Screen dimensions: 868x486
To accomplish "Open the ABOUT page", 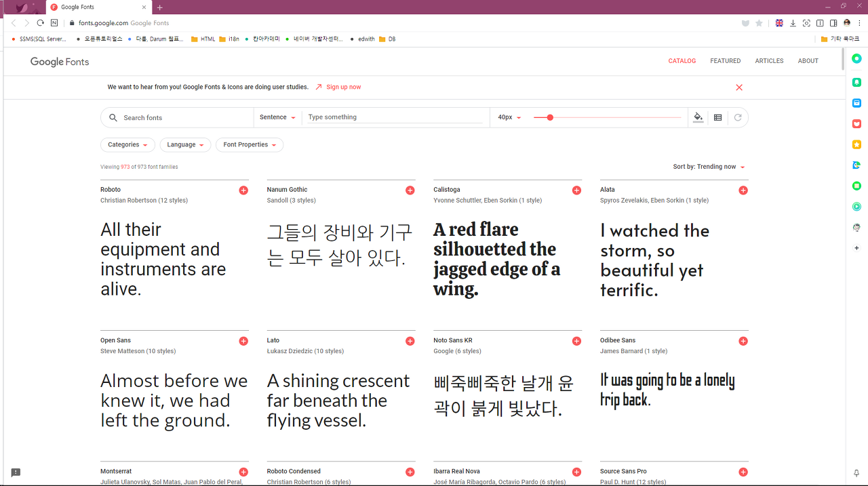I will 808,61.
